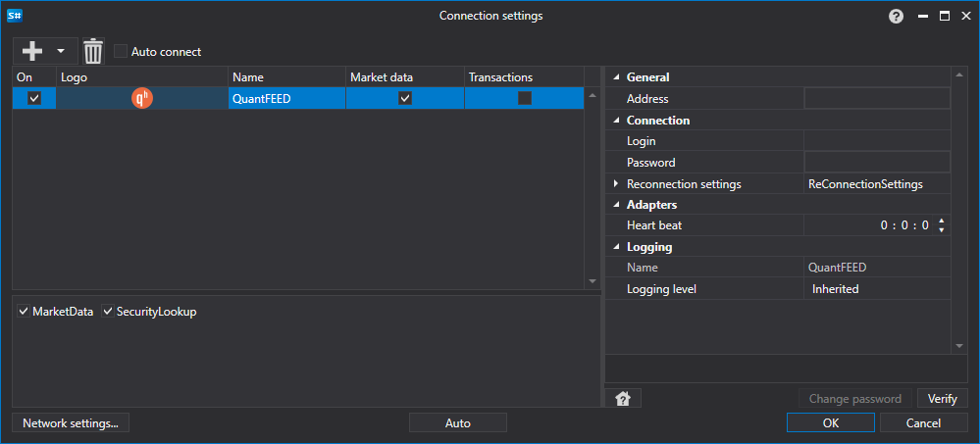Maximize the Connection settings window
Screen dimensions: 980x444
click(945, 17)
